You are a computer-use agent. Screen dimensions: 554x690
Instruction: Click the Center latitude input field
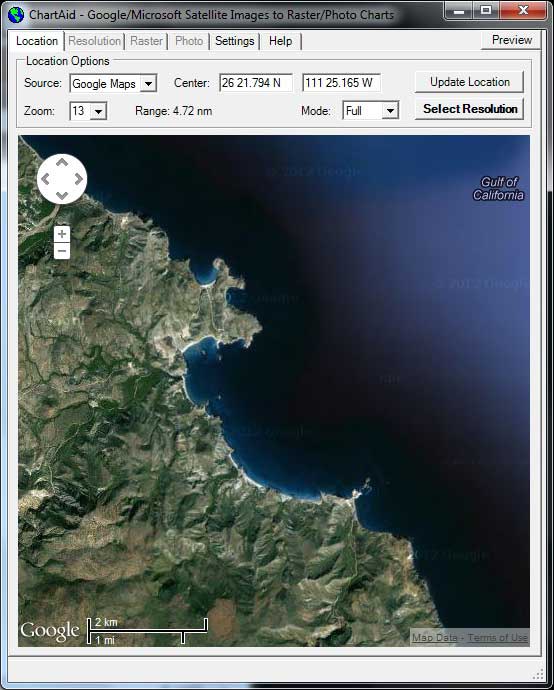click(x=256, y=83)
